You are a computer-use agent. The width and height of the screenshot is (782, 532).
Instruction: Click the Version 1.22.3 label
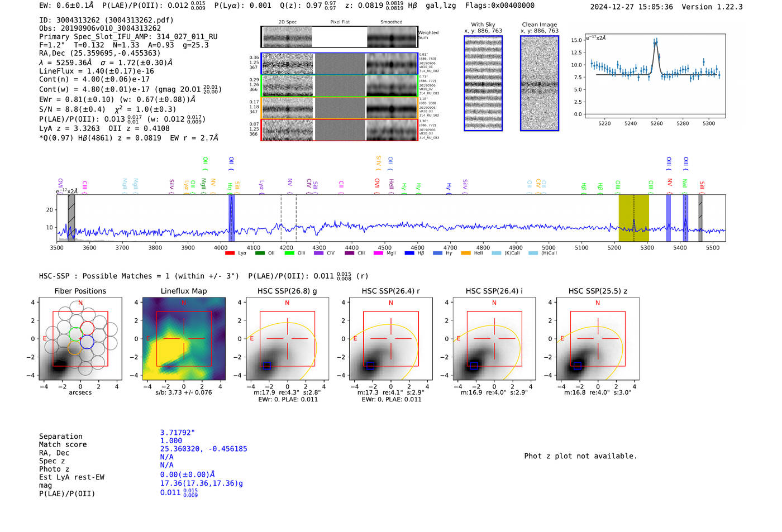712,7
